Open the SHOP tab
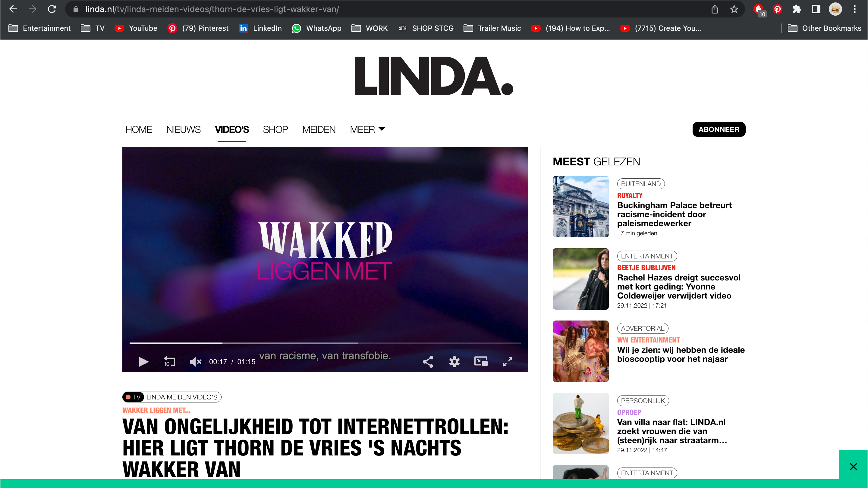This screenshot has width=868, height=488. tap(275, 129)
